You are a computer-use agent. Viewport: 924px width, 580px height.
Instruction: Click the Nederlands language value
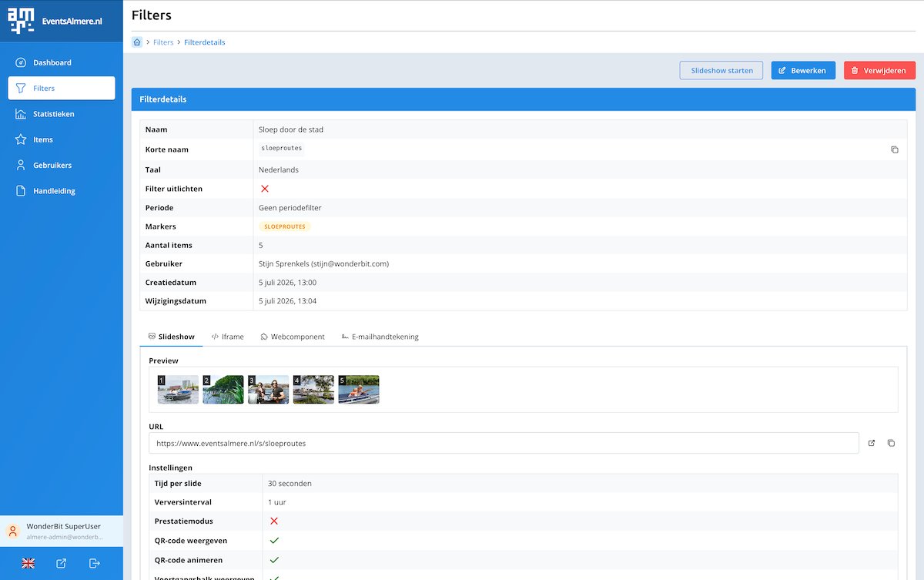[279, 169]
